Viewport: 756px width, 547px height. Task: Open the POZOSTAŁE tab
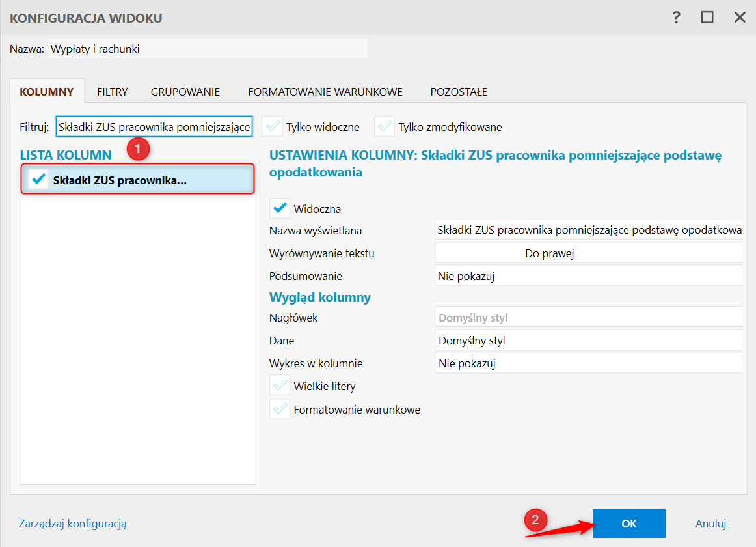pos(459,92)
